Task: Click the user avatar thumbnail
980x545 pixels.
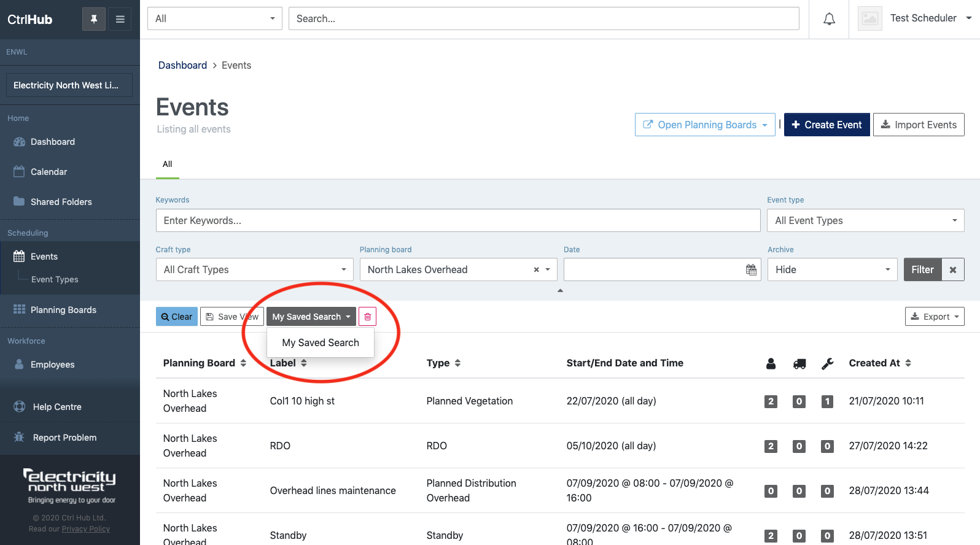Action: 869,19
